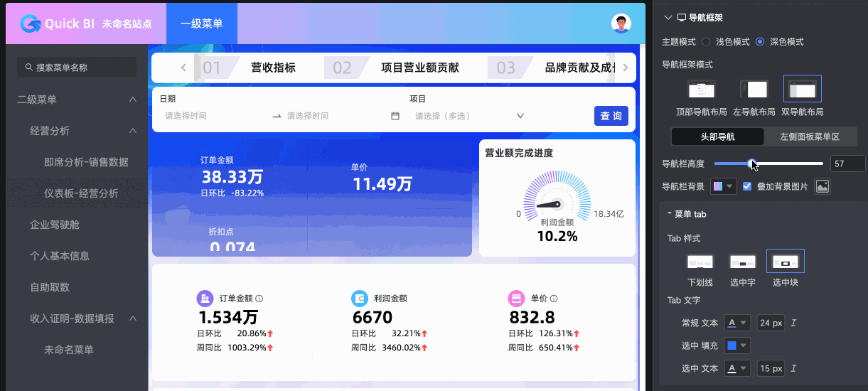This screenshot has height=391, width=868.
Task: Open 即席分析-销售数据 menu item
Action: pos(86,162)
